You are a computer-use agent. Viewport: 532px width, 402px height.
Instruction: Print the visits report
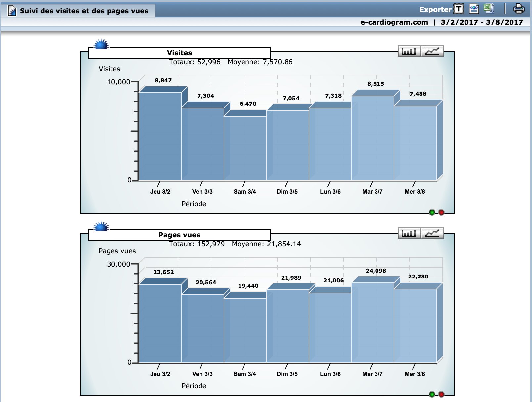518,9
